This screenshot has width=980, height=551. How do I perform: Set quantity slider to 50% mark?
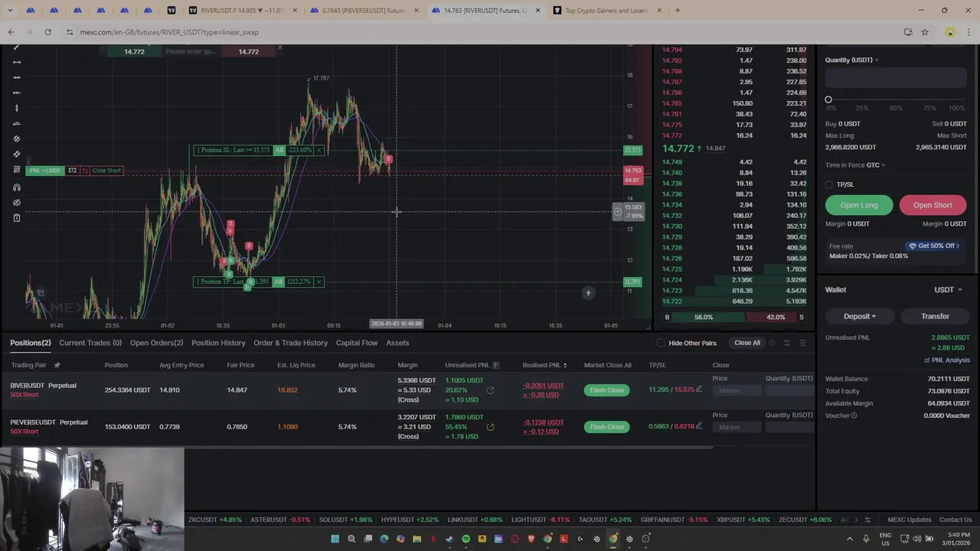click(x=896, y=99)
